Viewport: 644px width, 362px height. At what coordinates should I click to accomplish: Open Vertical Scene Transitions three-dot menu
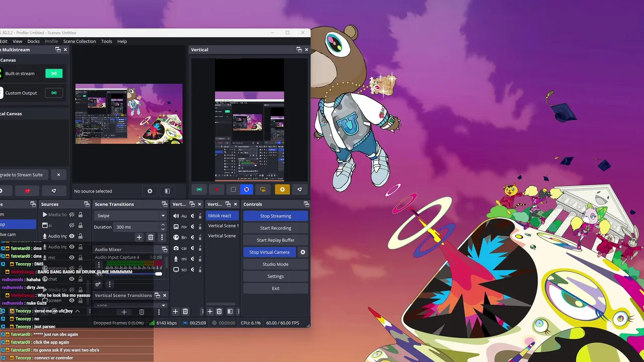coord(158,312)
